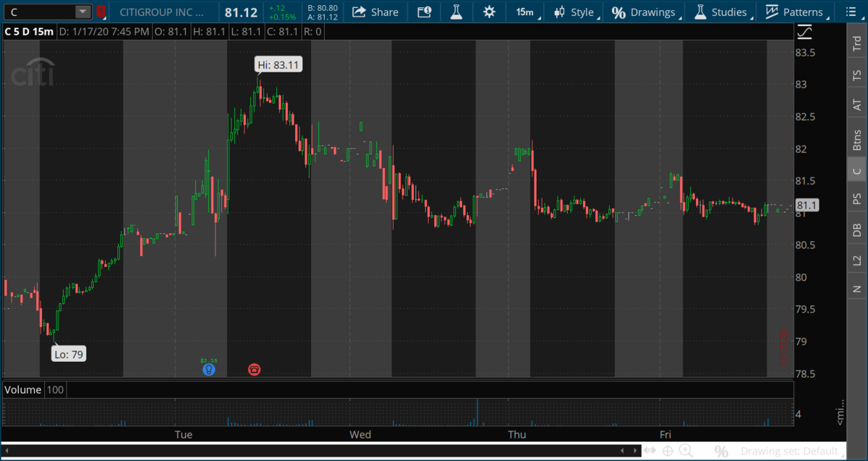868x461 pixels.
Task: Click the current price tag 81.1 on axis
Action: tap(807, 206)
